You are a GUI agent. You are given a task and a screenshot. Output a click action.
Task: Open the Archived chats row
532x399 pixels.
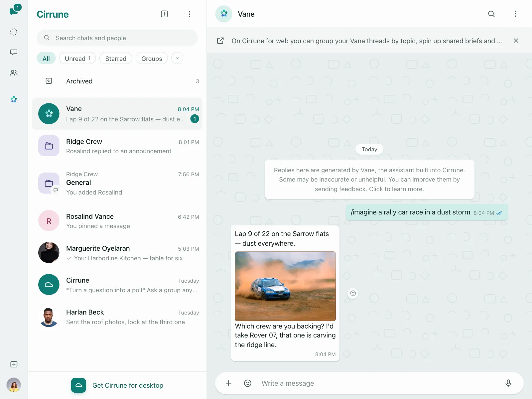tap(117, 81)
